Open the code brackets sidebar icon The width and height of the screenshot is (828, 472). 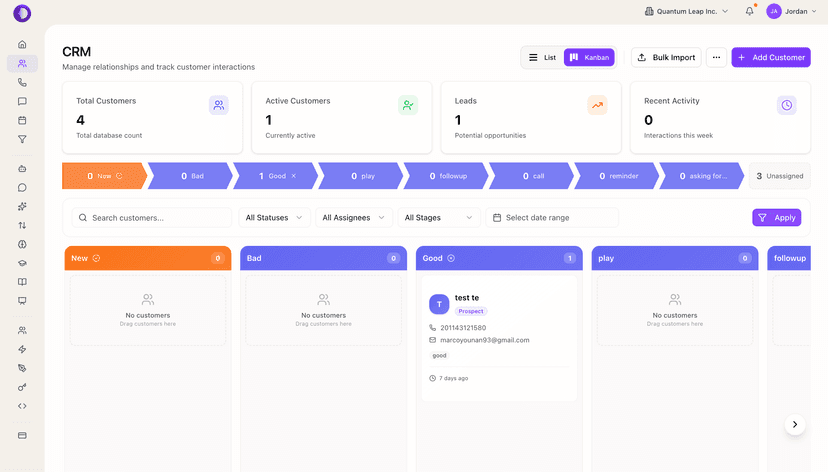(x=22, y=406)
